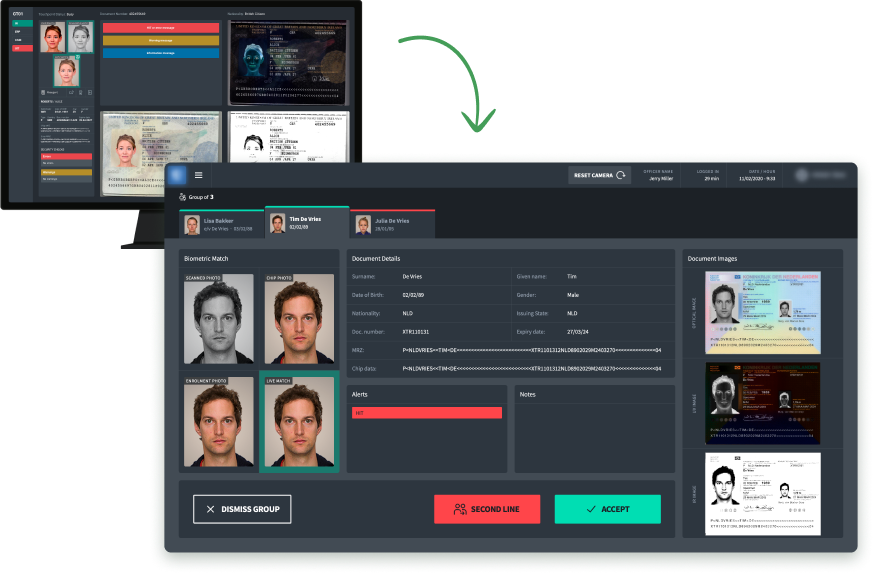
Task: Select second sidebar item in background window
Action: 22,32
